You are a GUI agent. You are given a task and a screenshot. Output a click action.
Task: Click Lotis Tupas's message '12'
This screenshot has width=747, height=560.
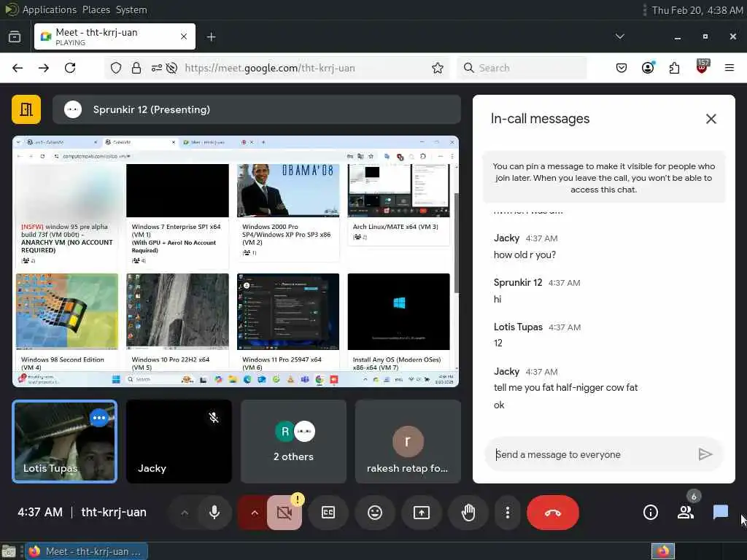(x=498, y=343)
